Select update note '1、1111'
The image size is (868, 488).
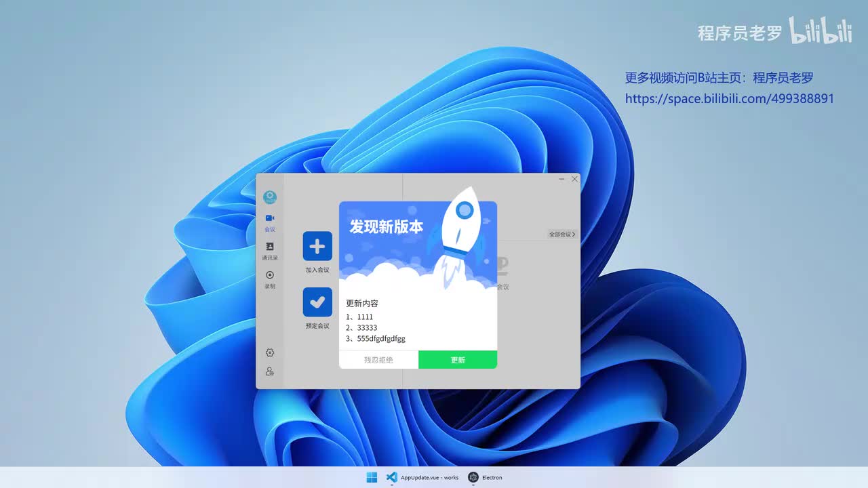click(x=359, y=317)
